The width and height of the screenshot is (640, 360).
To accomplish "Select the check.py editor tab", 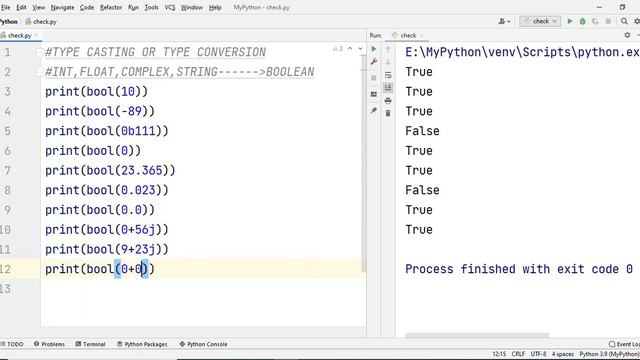I will (x=19, y=36).
